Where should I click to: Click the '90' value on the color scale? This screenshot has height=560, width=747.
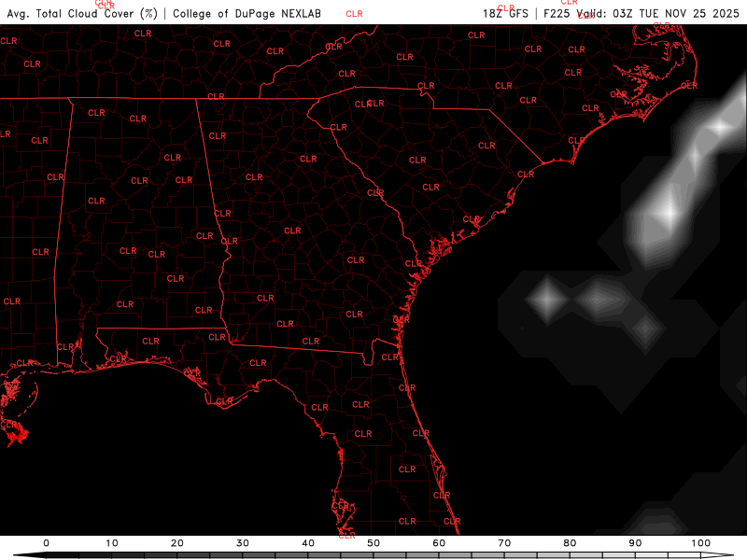pyautogui.click(x=635, y=543)
